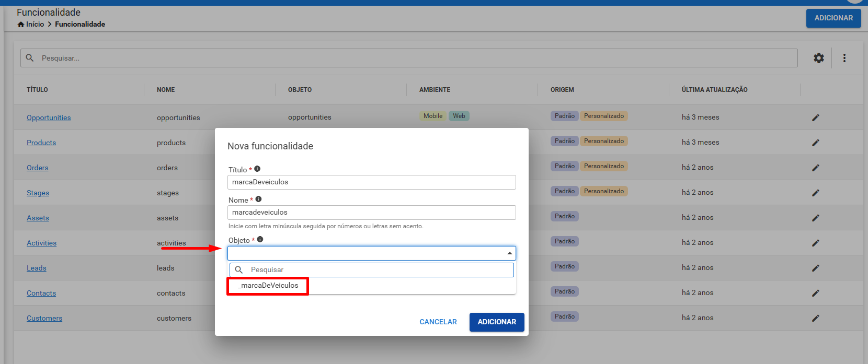Edit the Leads row with its pencil icon

pos(816,268)
